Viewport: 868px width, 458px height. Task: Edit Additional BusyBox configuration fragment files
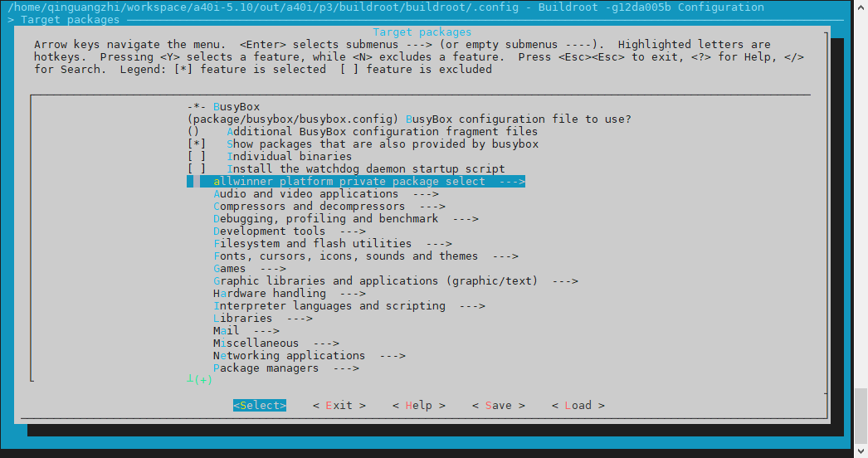pos(363,132)
